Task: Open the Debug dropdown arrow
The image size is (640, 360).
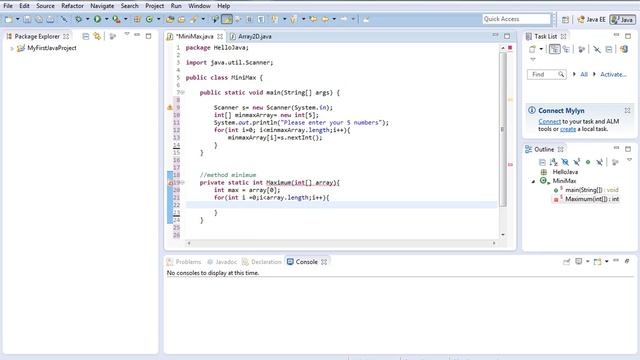Action: click(87, 19)
